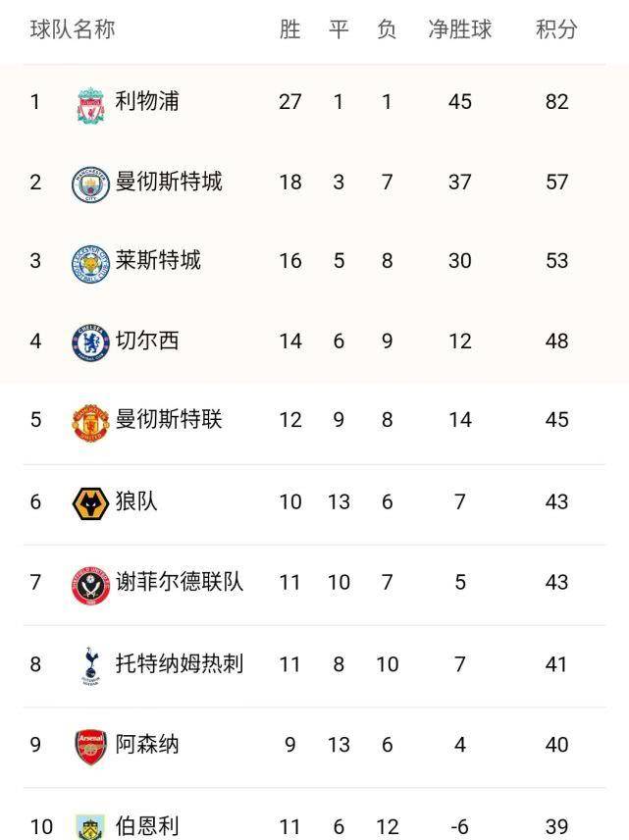Screen dimensions: 629x840
Task: Click the Arsenal club crest icon
Action: tap(90, 746)
